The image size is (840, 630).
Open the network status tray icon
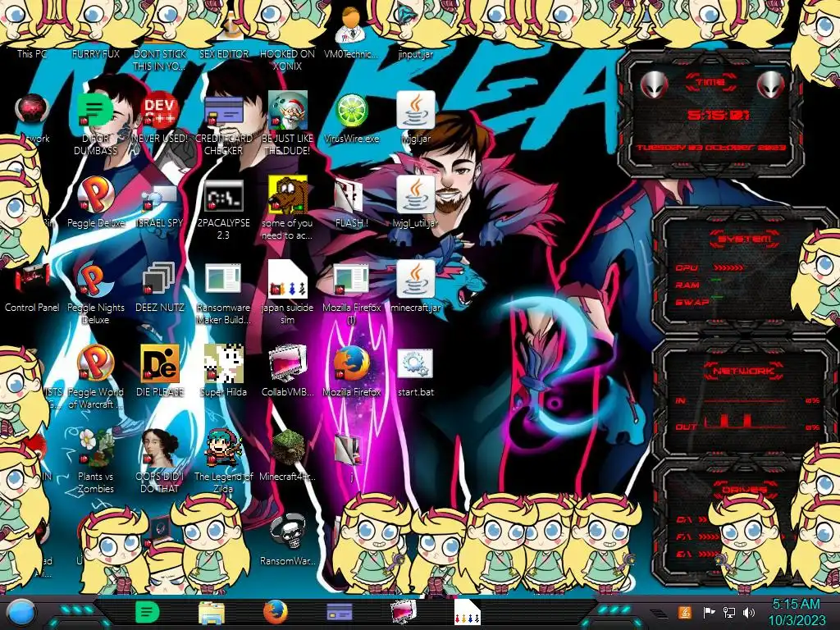coord(728,612)
